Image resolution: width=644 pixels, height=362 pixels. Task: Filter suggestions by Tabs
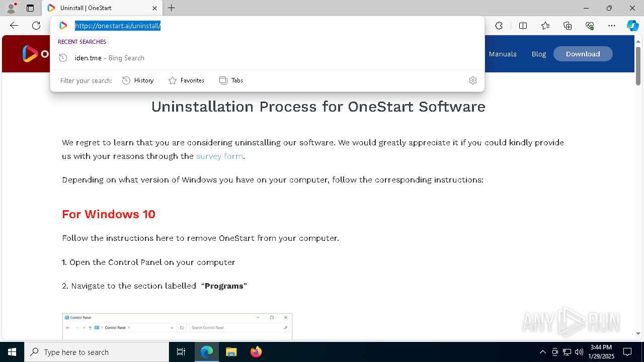click(x=231, y=80)
